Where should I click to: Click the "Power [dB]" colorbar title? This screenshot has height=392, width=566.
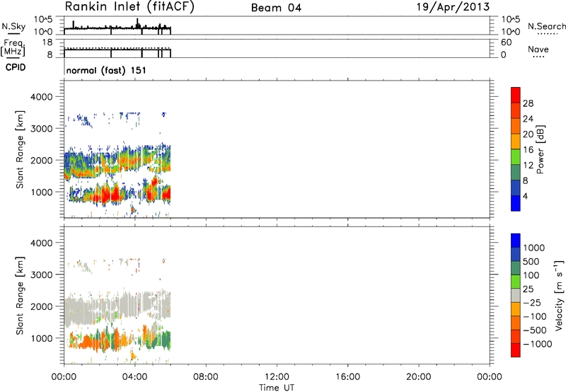[x=540, y=149]
